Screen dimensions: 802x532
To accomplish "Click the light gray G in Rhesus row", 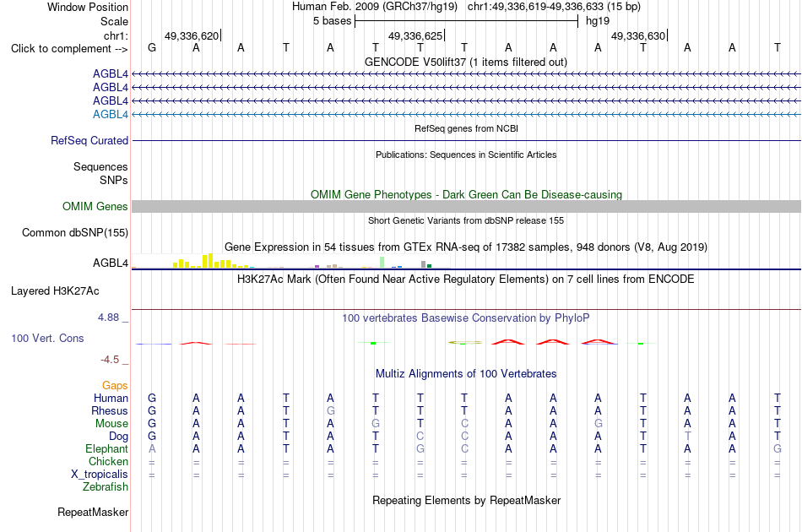I will click(x=330, y=410).
